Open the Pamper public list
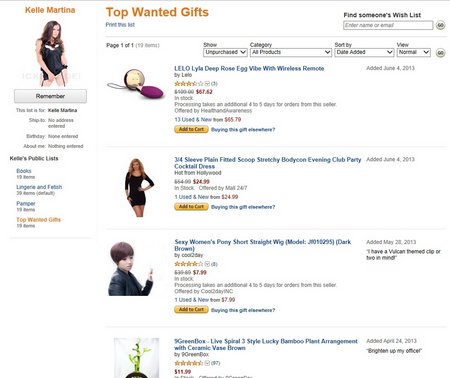Screen dimensions: 450x378 (x=26, y=203)
